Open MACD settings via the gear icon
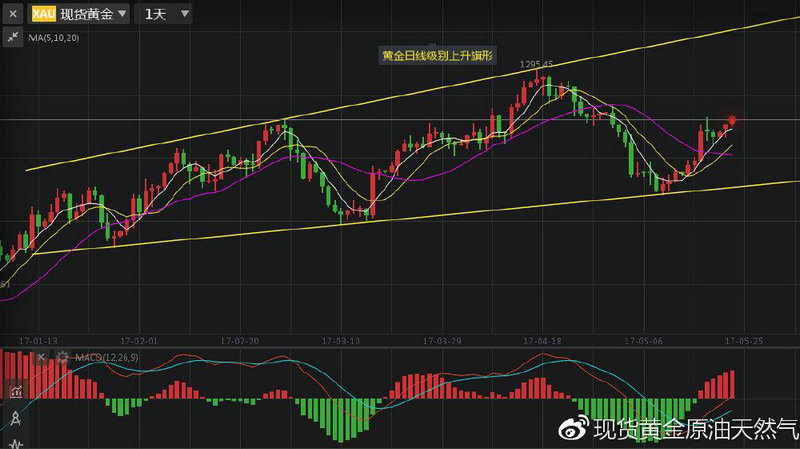The height and width of the screenshot is (449, 800). pos(63,357)
